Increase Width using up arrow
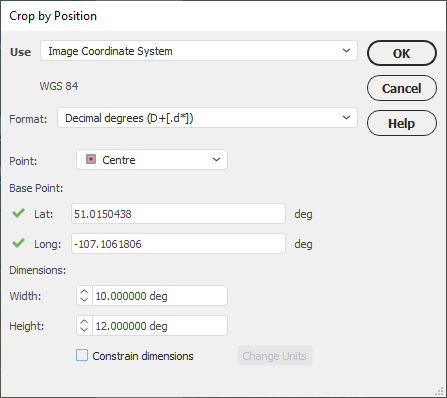 [x=84, y=291]
